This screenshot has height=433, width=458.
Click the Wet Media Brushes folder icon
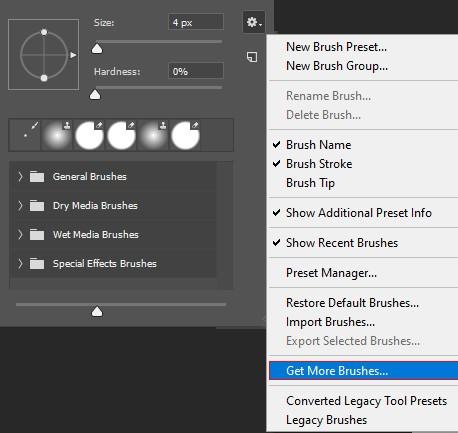37,234
